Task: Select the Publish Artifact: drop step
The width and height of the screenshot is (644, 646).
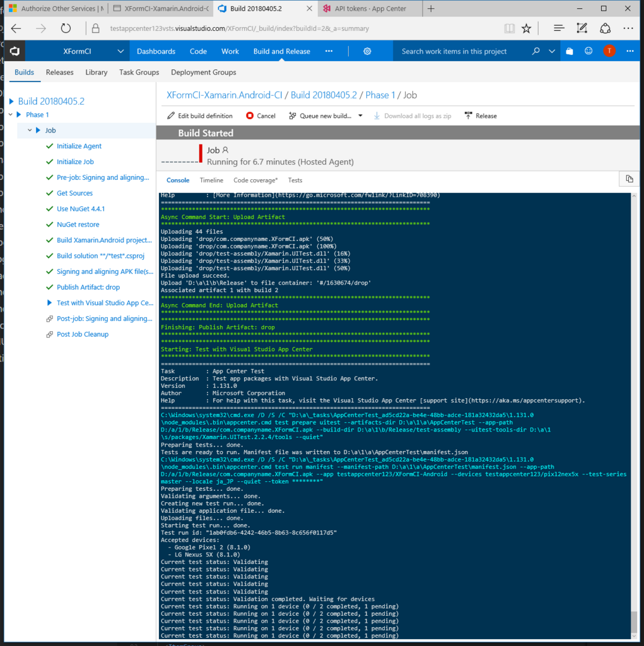Action: point(88,287)
